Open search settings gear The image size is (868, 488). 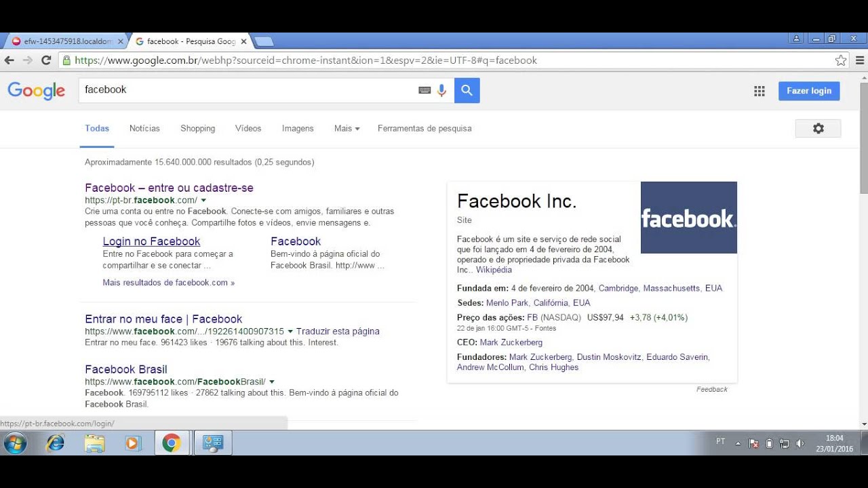tap(818, 128)
